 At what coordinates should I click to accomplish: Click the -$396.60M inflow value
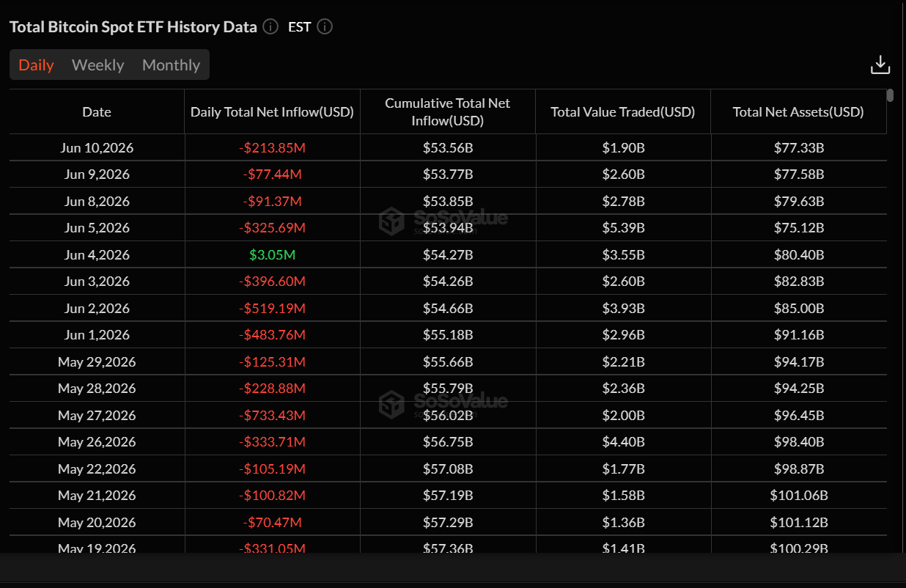[272, 282]
